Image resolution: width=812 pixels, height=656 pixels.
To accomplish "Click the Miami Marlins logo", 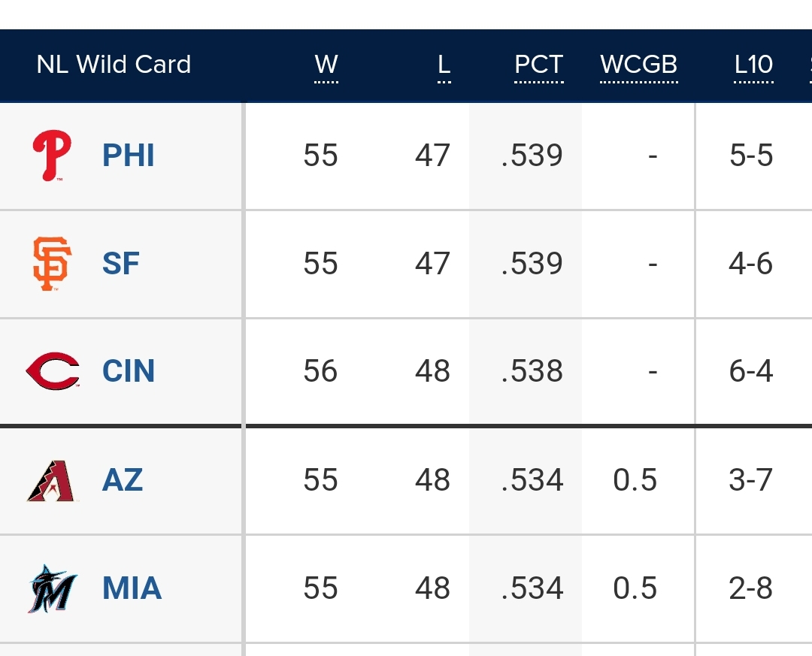I will [52, 588].
